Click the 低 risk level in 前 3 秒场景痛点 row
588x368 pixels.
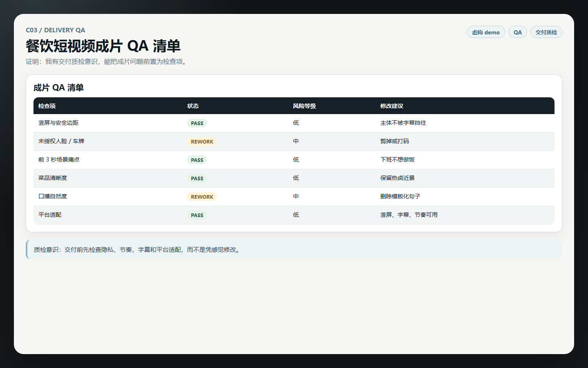(x=296, y=159)
